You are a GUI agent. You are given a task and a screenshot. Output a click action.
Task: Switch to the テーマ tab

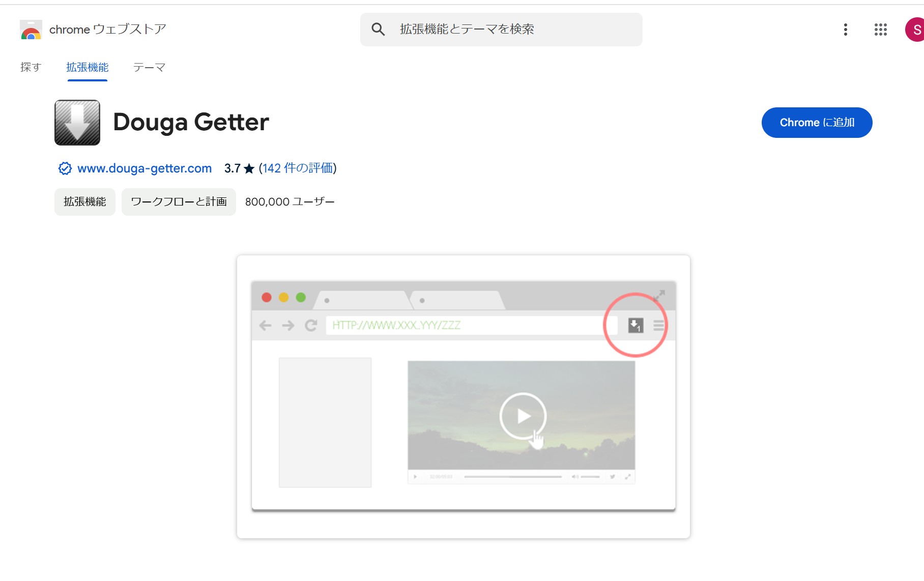coord(149,67)
